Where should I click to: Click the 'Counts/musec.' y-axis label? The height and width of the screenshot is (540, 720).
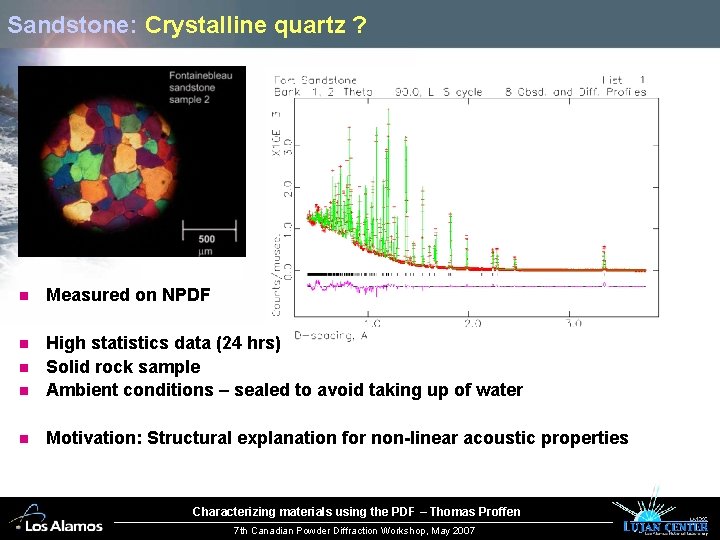(276, 276)
